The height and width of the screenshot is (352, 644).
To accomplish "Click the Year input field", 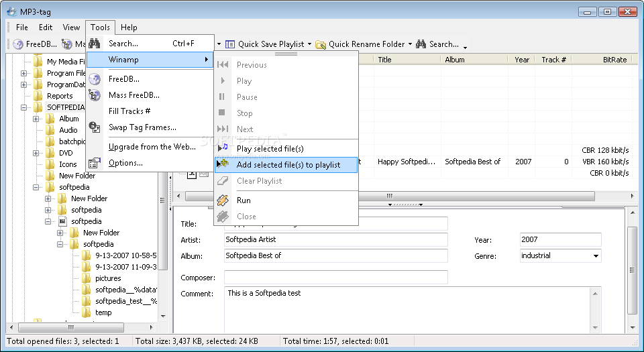I will point(560,239).
